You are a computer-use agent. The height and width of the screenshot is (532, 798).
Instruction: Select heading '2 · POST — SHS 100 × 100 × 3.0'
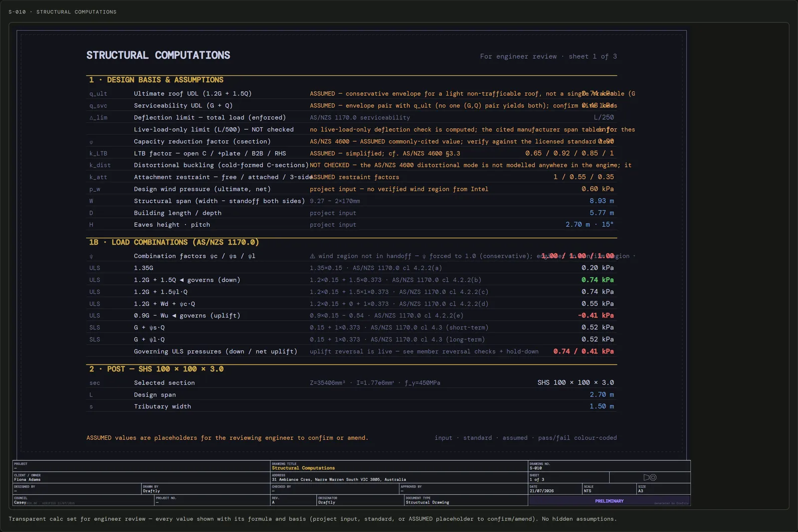pos(156,369)
